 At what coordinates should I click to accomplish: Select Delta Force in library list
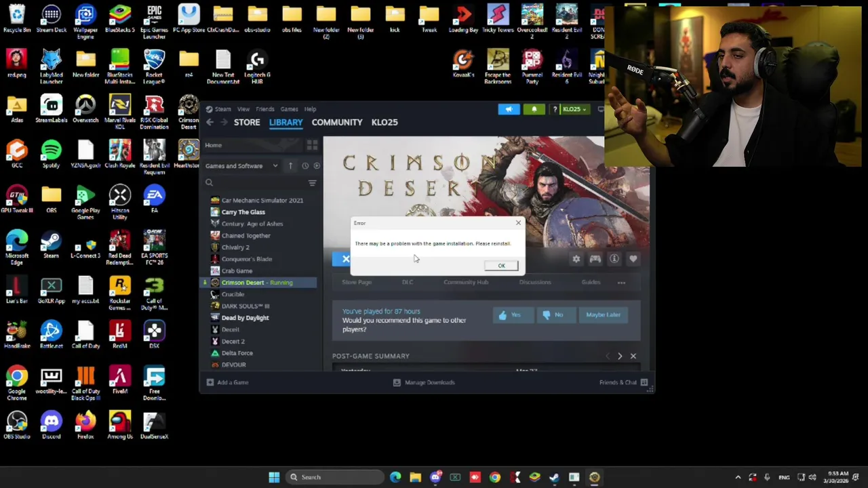point(237,353)
